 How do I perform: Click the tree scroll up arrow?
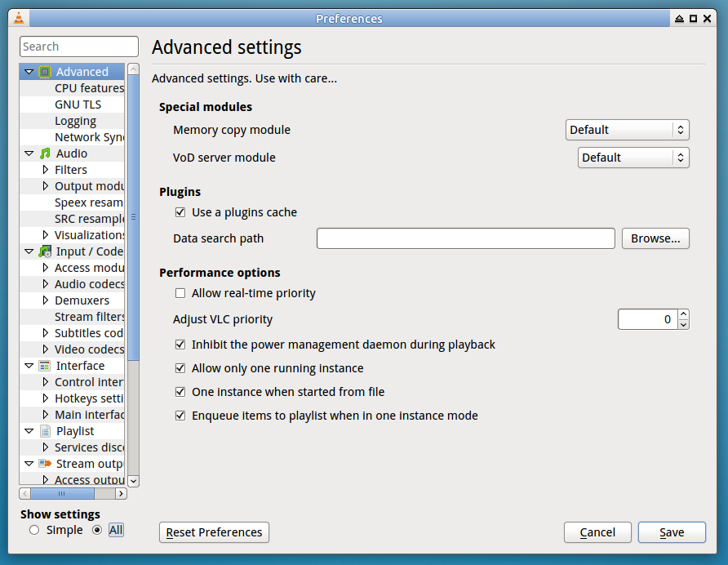click(x=133, y=69)
